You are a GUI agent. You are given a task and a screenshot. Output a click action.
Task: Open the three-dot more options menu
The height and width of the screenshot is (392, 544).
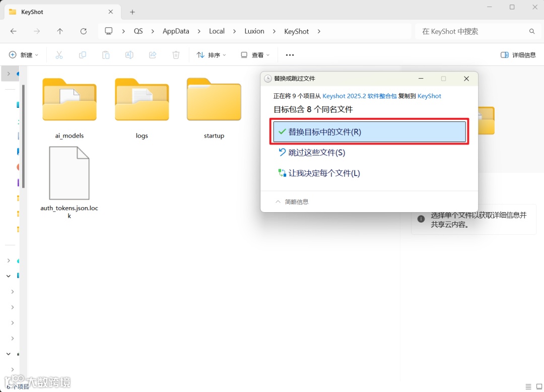click(x=290, y=55)
